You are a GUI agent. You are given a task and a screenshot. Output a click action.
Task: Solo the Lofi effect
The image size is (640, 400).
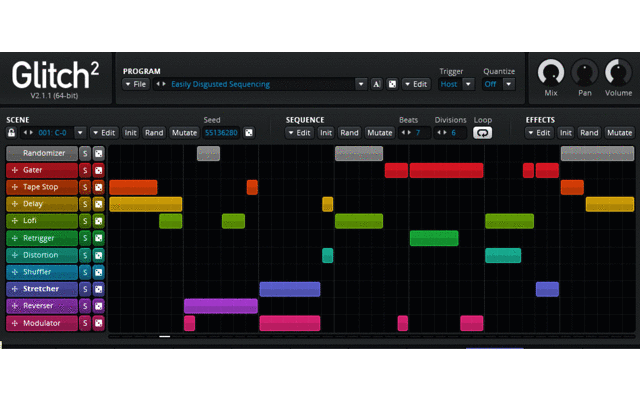pyautogui.click(x=85, y=221)
